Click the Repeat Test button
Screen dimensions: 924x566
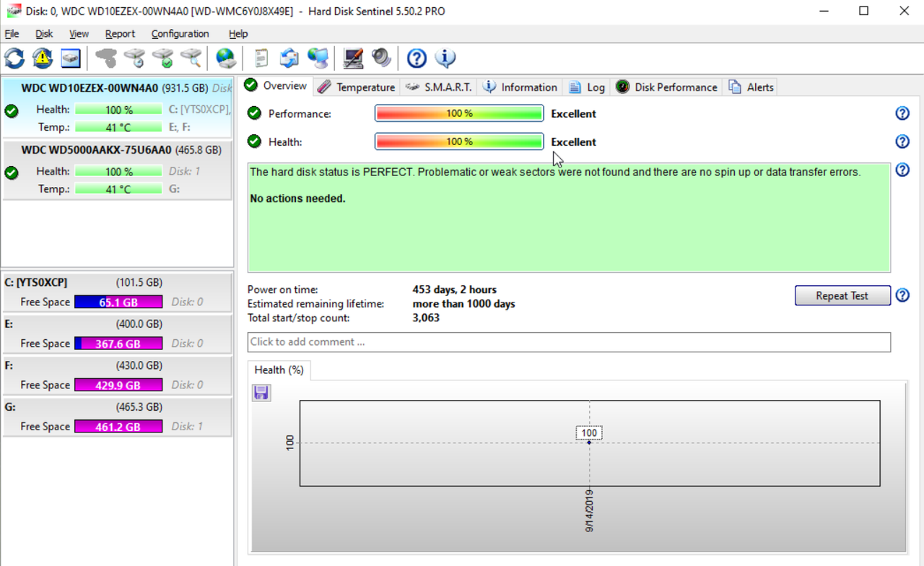coord(842,295)
